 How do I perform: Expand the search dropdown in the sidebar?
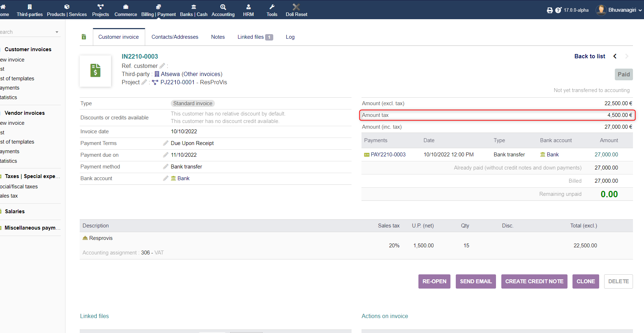[x=57, y=32]
